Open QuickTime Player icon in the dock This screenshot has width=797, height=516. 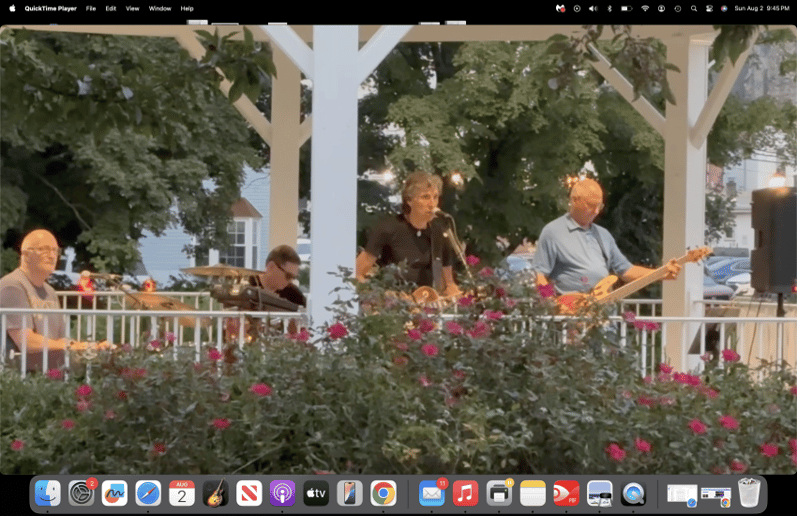coord(633,493)
